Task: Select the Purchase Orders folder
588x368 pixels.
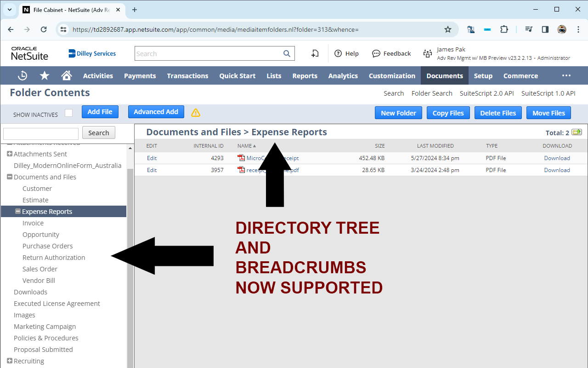Action: [x=48, y=246]
